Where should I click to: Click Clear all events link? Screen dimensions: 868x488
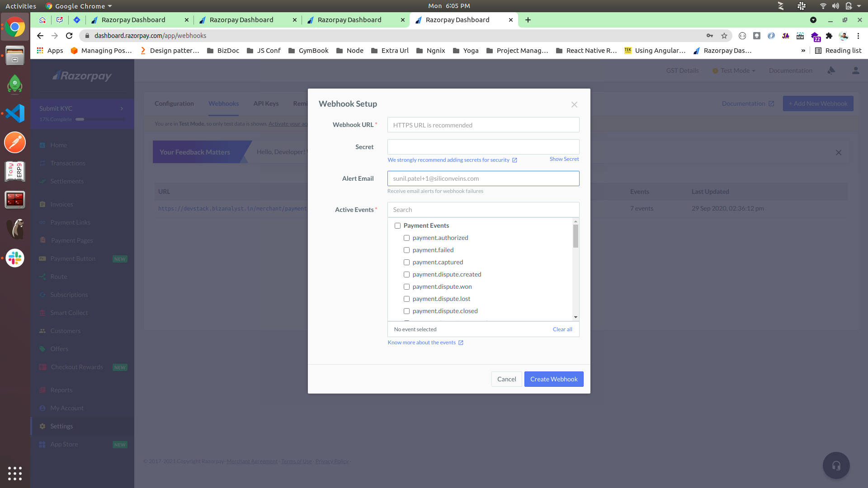coord(562,329)
